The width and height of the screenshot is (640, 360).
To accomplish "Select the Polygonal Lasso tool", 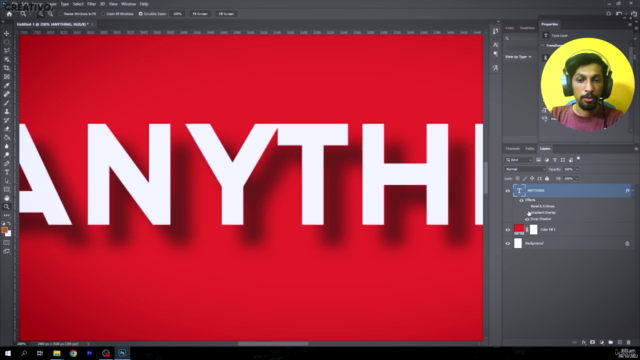I will 7,51.
